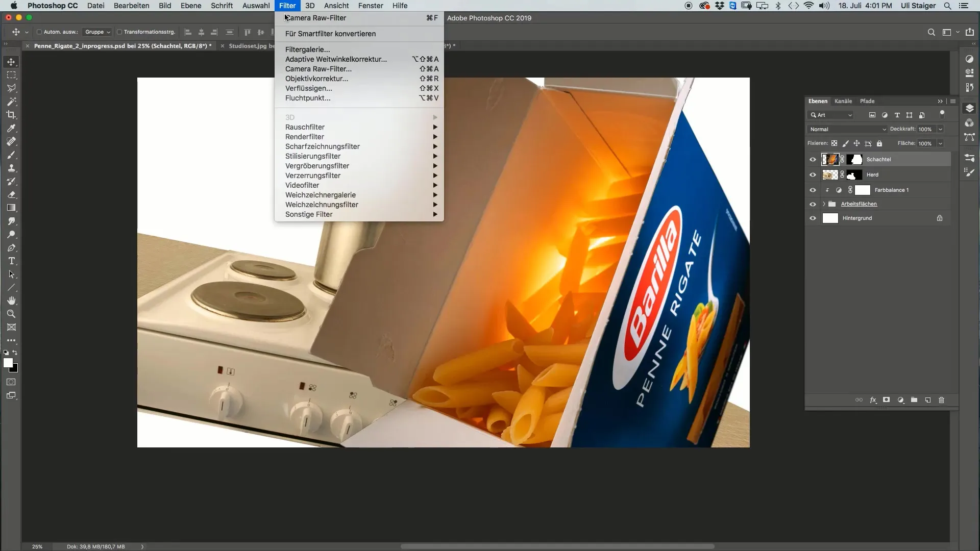Select the Gradient tool
Screen dimensions: 980x551
click(11, 208)
